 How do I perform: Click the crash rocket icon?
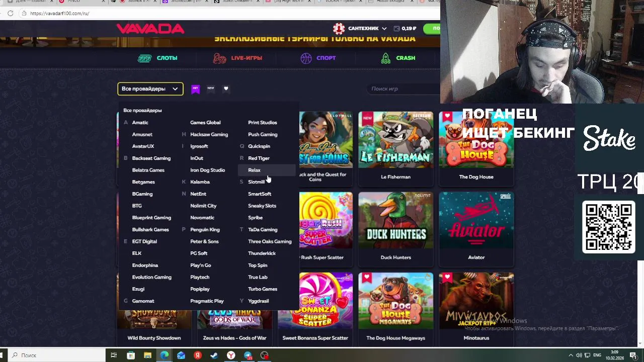385,58
